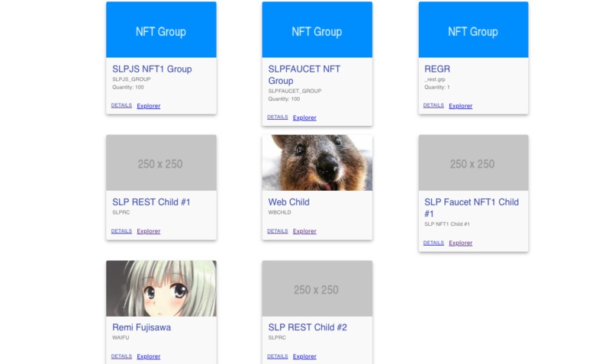Click SLP REST Child #2 placeholder image
The height and width of the screenshot is (364, 615).
tap(317, 288)
